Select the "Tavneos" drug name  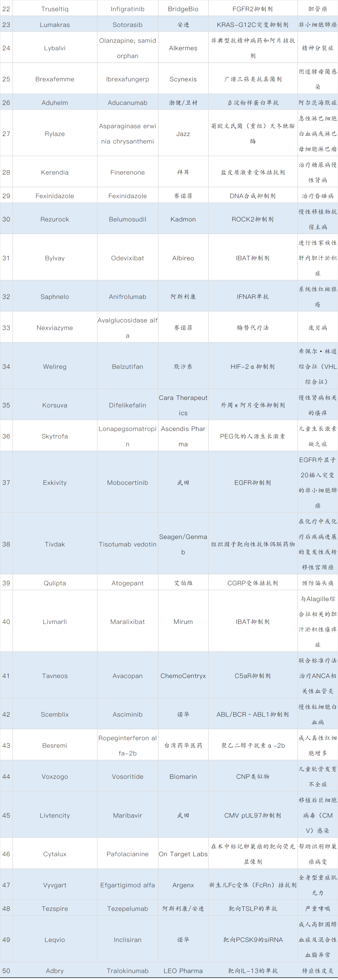click(55, 676)
